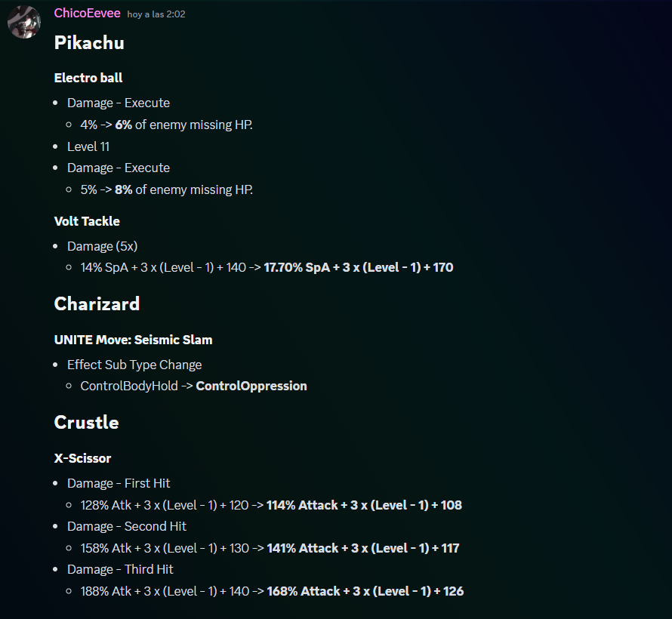The width and height of the screenshot is (672, 619).
Task: Click ChicoEevee's profile avatar
Action: 23,22
